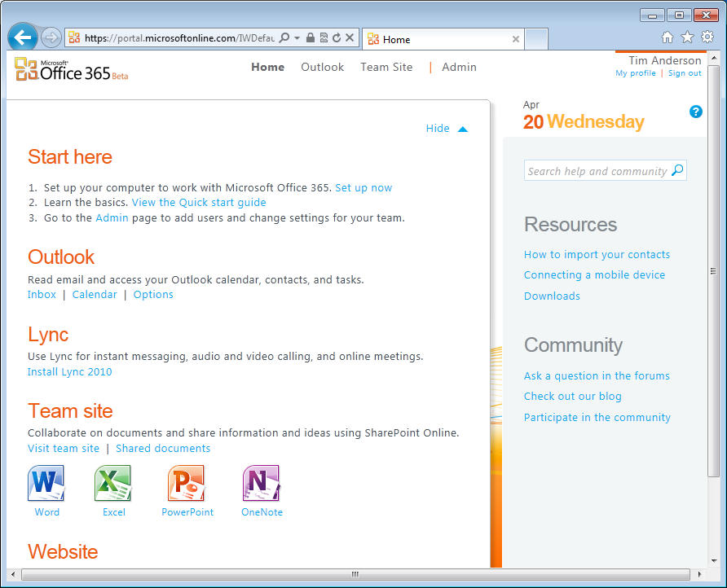The height and width of the screenshot is (588, 727).
Task: Open browser tools gear icon
Action: [x=707, y=37]
